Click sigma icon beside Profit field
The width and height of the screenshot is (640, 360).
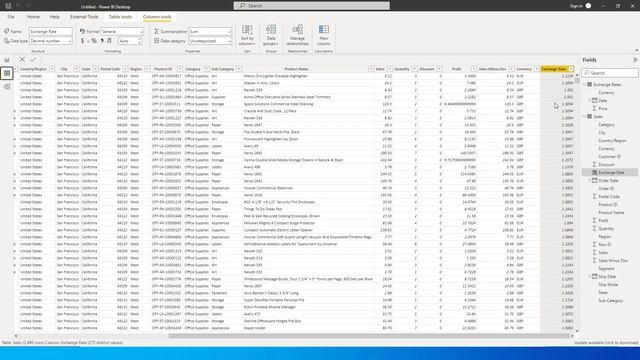(595, 220)
